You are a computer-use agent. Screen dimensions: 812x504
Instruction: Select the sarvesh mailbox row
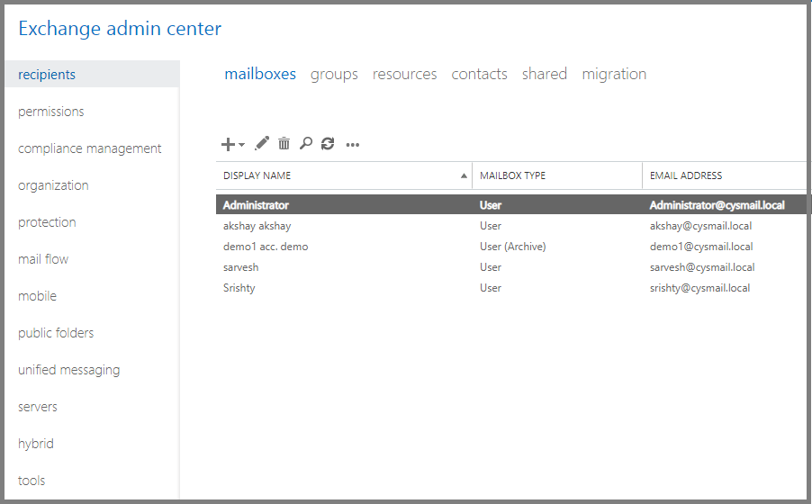[x=511, y=267]
